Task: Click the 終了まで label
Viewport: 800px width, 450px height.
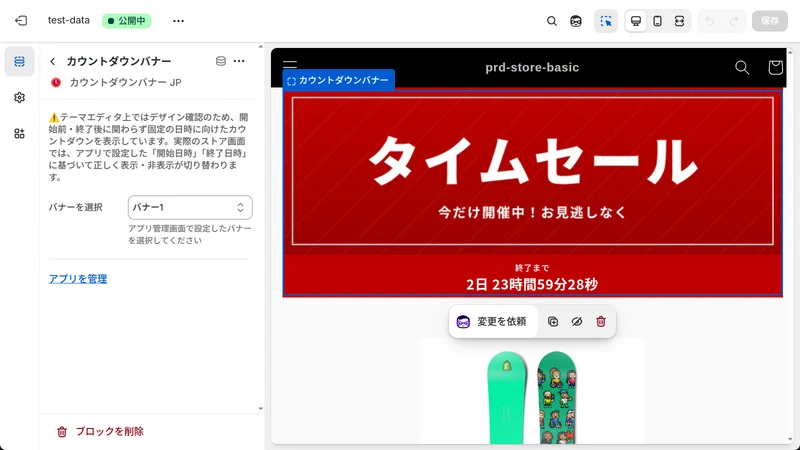Action: coord(532,268)
